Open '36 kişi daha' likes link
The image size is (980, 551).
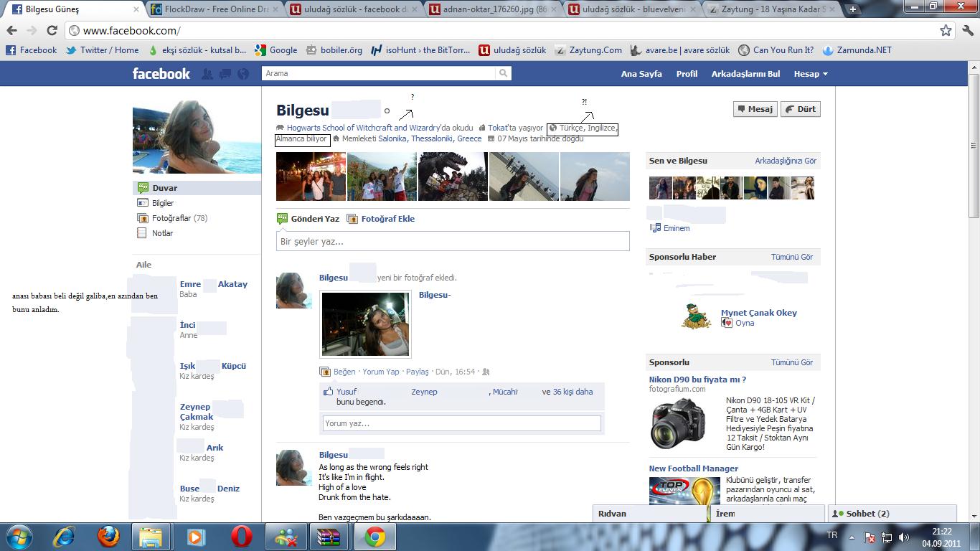coord(573,392)
